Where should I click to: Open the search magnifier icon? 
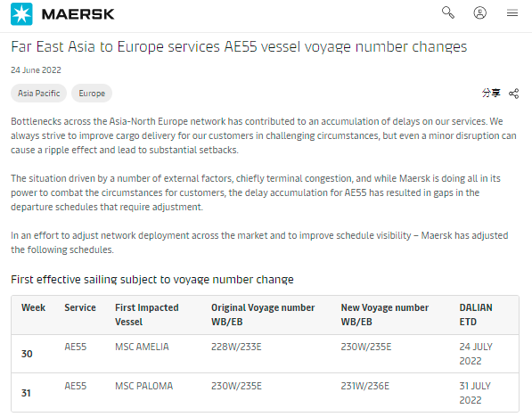pyautogui.click(x=448, y=12)
